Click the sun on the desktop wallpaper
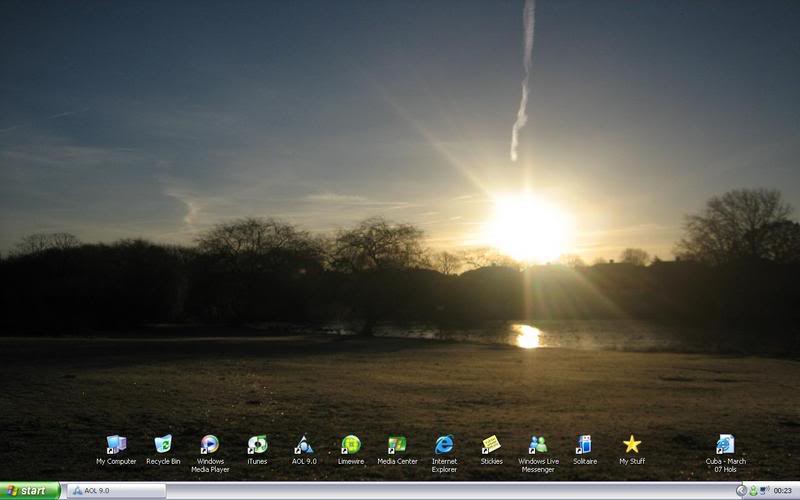The width and height of the screenshot is (800, 500). click(527, 227)
